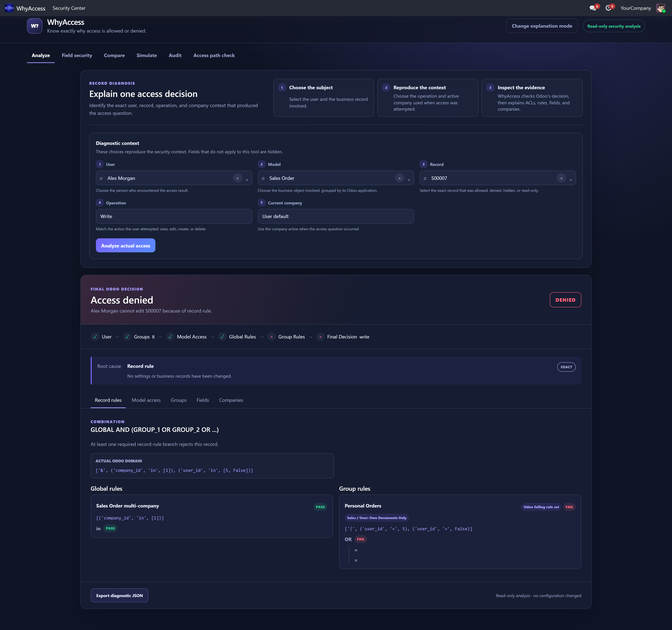Open the Operation dropdown showing Write
This screenshot has width=672, height=630.
click(174, 216)
